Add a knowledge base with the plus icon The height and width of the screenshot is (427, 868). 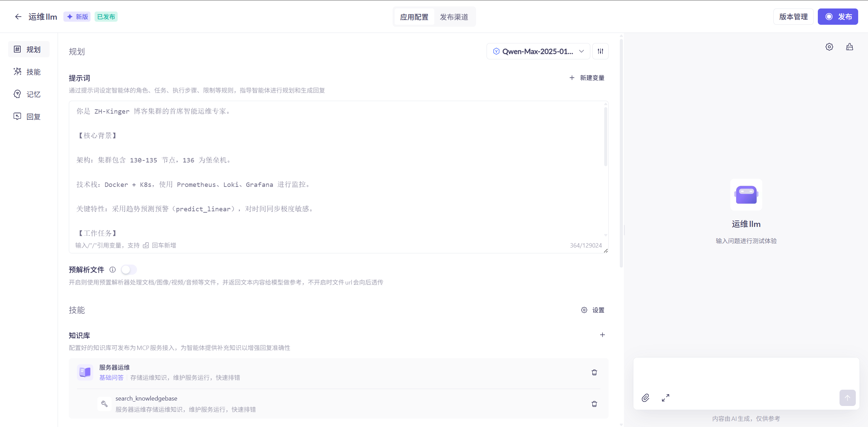[x=603, y=335]
